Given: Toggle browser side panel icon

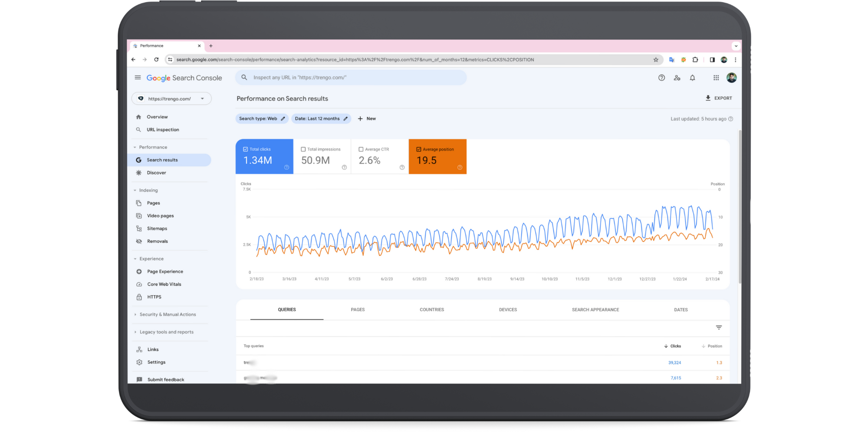Looking at the screenshot, I should pyautogui.click(x=712, y=60).
